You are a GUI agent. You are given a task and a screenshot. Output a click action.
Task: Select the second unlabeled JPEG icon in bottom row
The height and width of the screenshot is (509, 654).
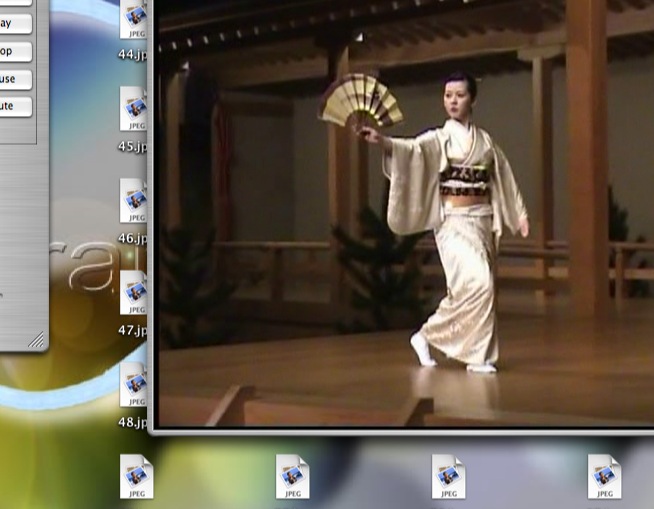pos(292,476)
